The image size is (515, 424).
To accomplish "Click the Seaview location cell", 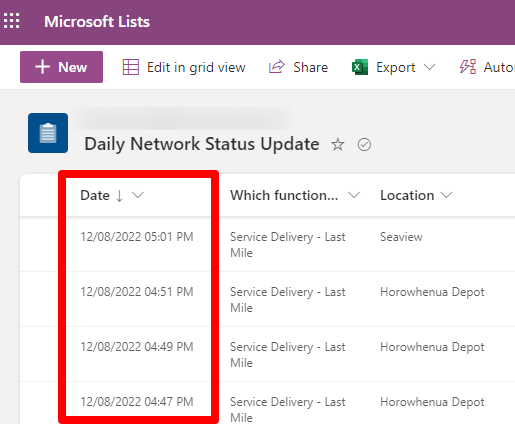I will point(401,237).
